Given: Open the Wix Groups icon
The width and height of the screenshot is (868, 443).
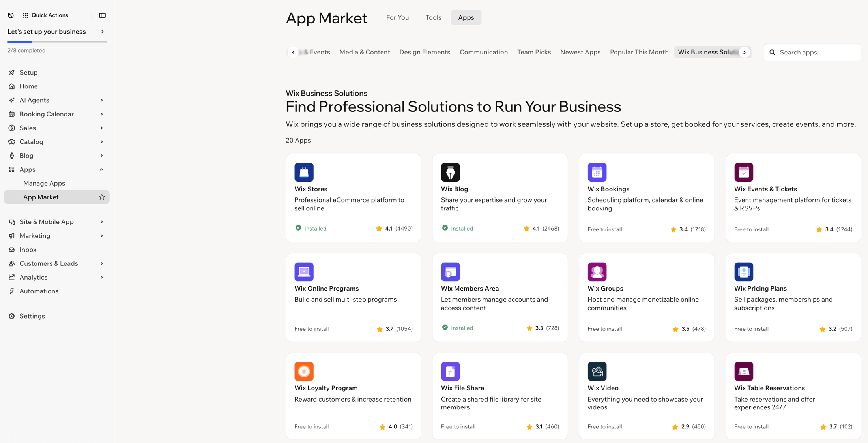Looking at the screenshot, I should tap(597, 272).
